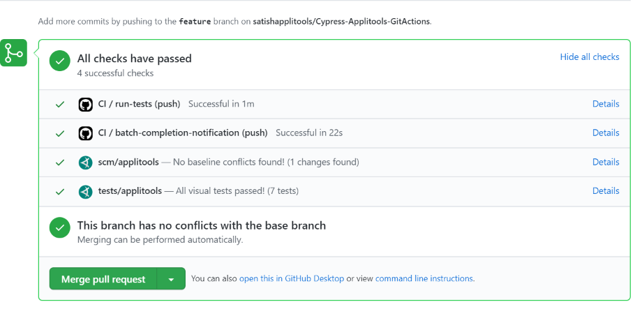Viewport: 644px width, 309px height.
Task: Open Details for batch-completion-notification check
Action: click(x=605, y=133)
